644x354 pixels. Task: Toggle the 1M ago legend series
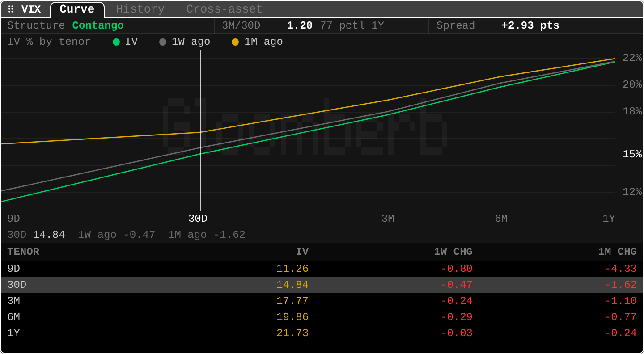257,42
